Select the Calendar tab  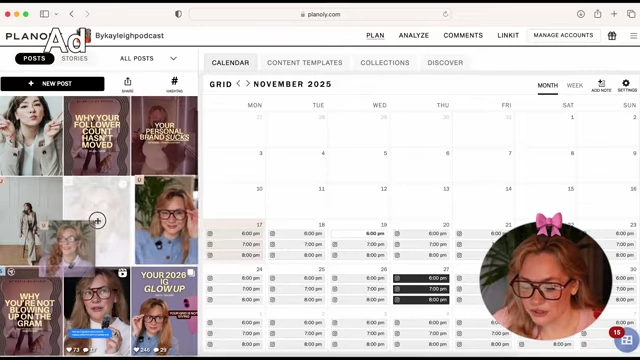pyautogui.click(x=230, y=62)
